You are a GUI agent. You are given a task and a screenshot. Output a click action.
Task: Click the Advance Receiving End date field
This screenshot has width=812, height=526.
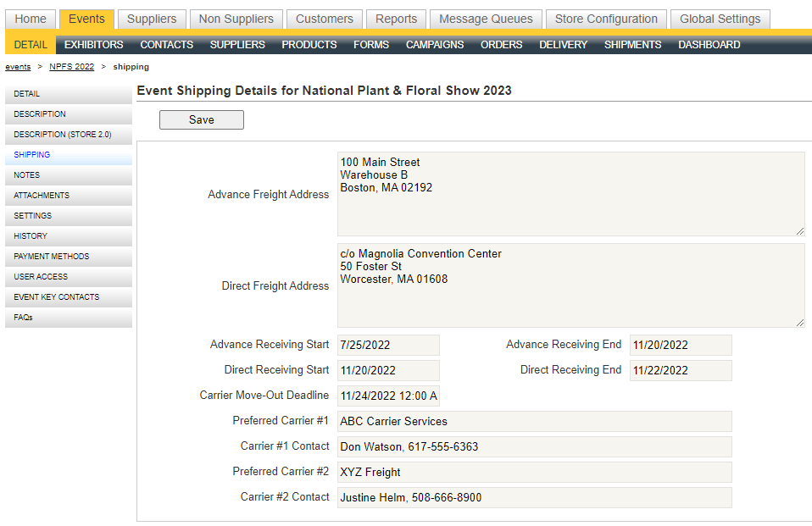click(681, 345)
